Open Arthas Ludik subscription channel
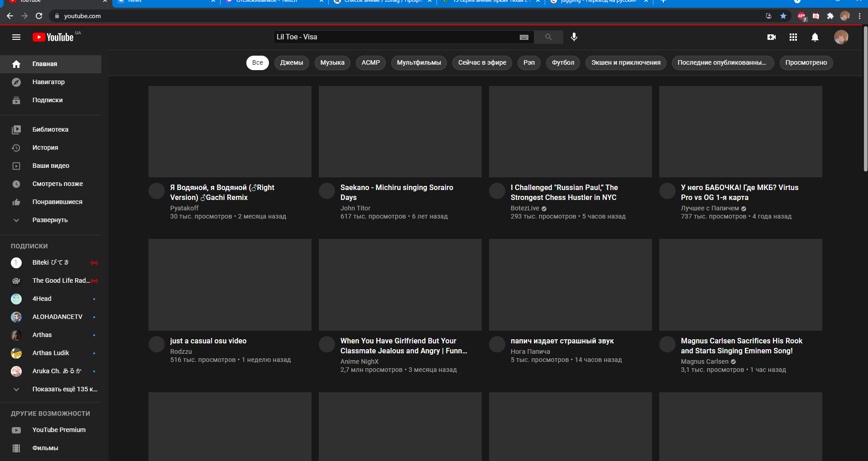 coord(51,353)
